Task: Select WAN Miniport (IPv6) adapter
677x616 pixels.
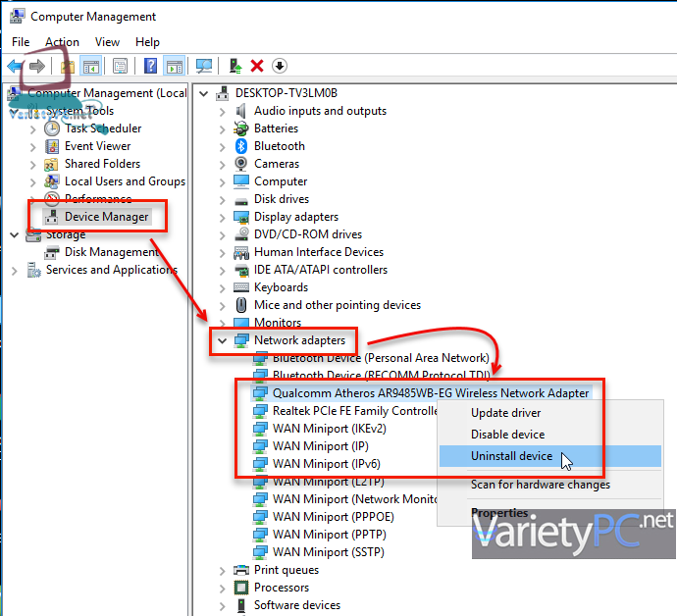Action: click(x=327, y=464)
